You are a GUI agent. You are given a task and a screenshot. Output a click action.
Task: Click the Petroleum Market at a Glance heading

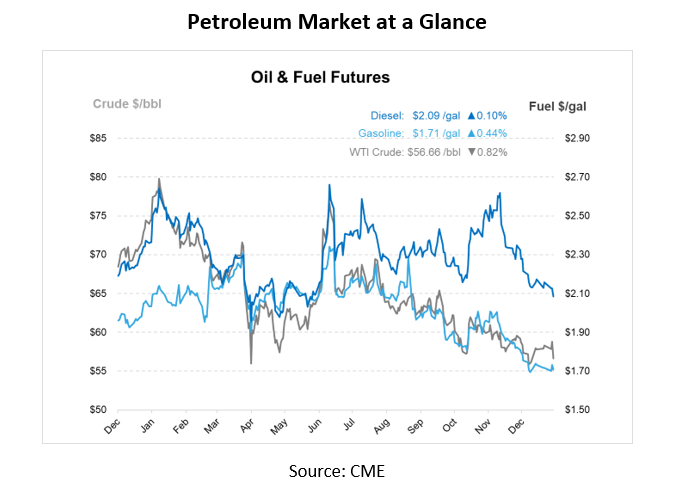[x=338, y=22]
